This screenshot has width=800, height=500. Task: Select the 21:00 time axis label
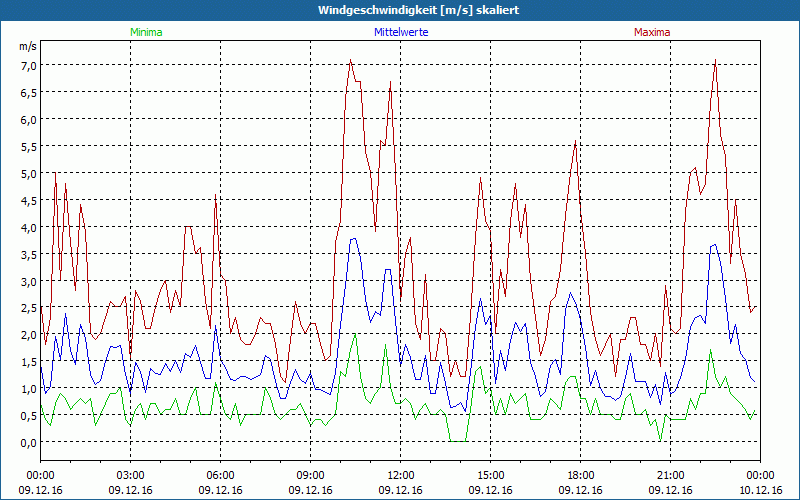[671, 475]
